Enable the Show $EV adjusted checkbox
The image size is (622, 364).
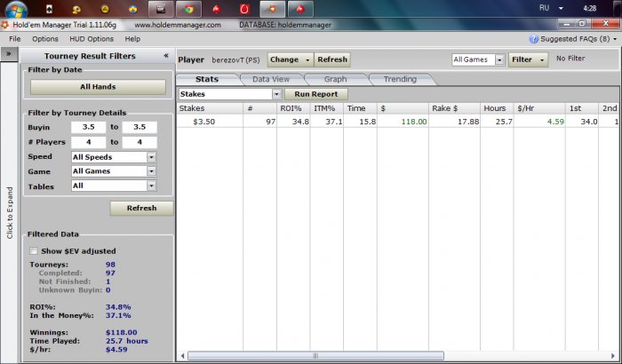point(35,251)
